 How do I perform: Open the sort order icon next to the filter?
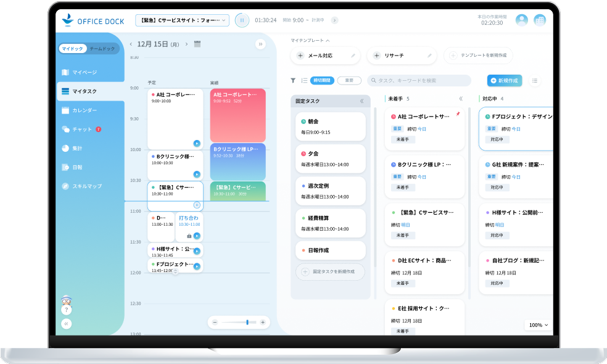[305, 80]
